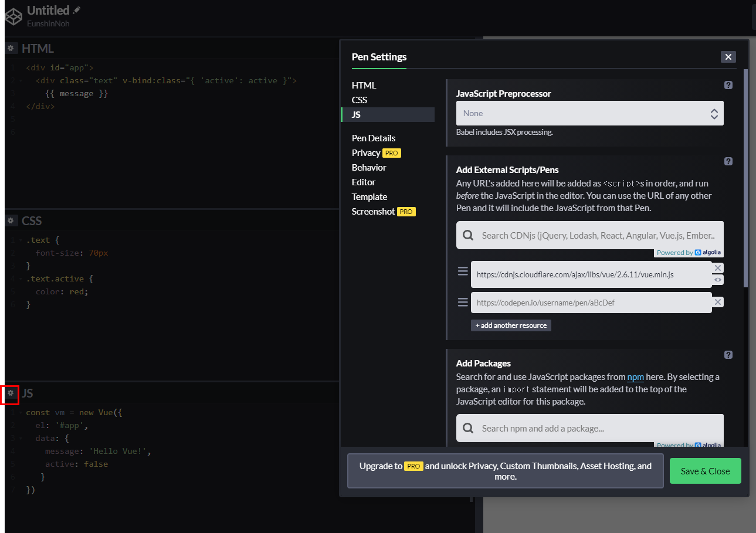Click magnifier icon in npm search box
756x533 pixels.
(x=468, y=429)
